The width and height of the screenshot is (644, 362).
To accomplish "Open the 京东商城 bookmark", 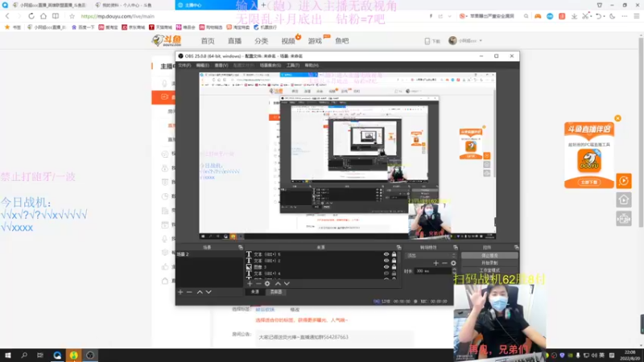I will pyautogui.click(x=133, y=27).
